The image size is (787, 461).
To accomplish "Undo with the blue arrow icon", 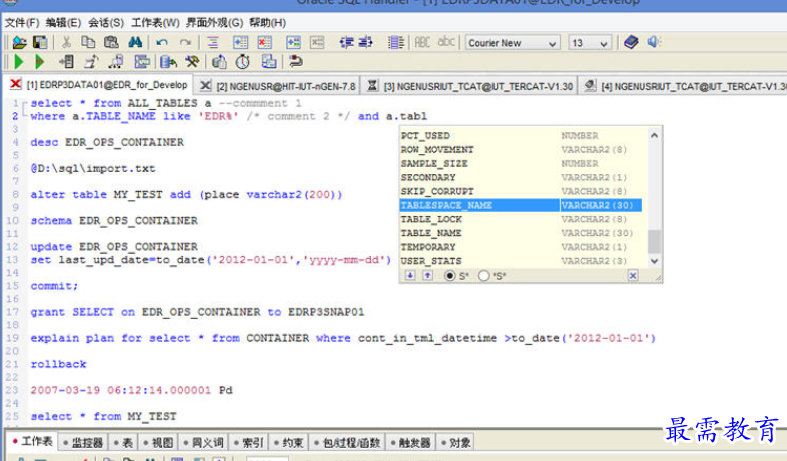I will 162,43.
